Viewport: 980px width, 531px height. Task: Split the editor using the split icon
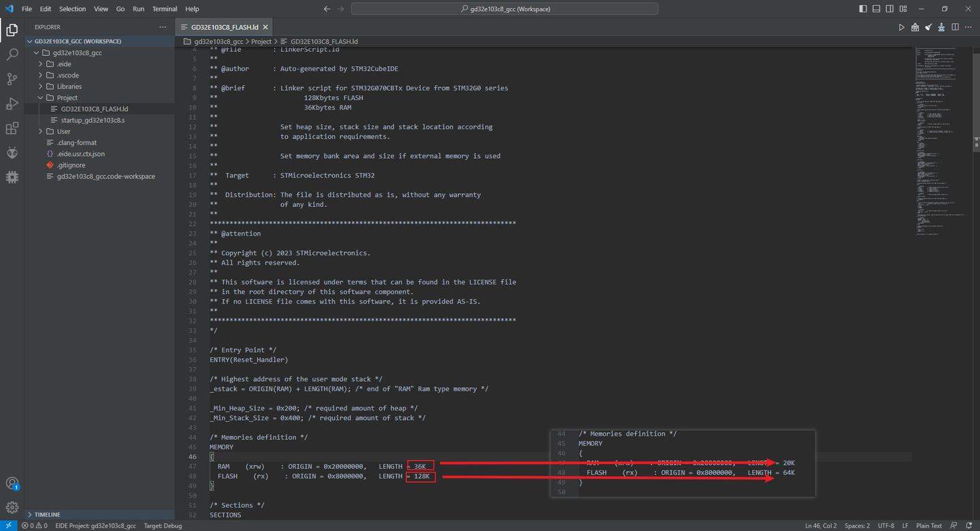[955, 27]
